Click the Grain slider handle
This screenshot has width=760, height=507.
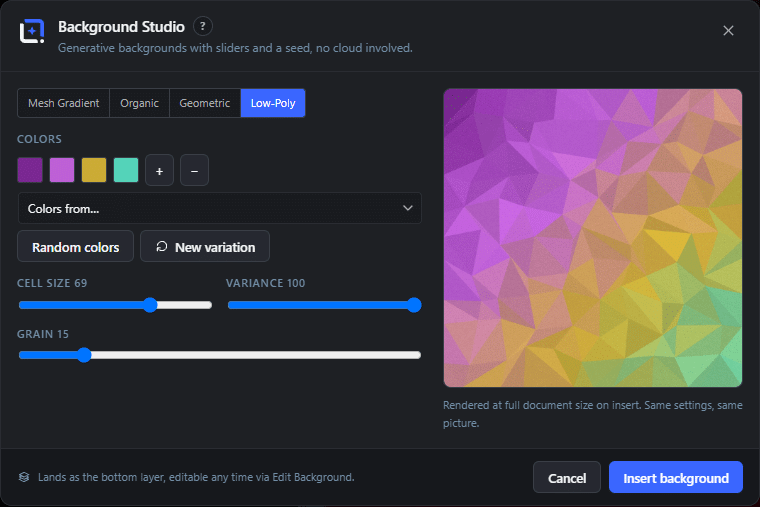84,355
